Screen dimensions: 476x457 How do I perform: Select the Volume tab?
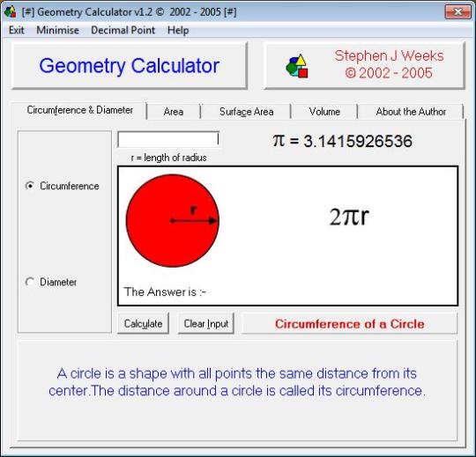click(324, 112)
